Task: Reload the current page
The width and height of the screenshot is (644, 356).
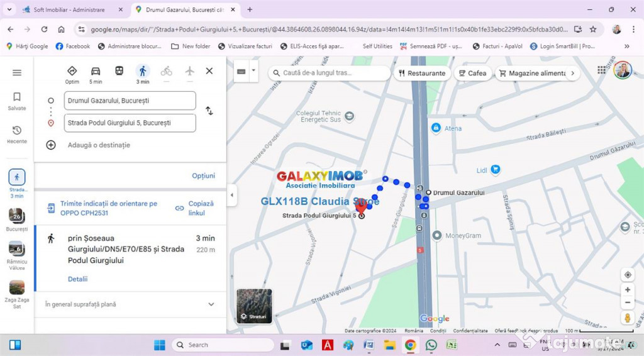Action: click(44, 29)
